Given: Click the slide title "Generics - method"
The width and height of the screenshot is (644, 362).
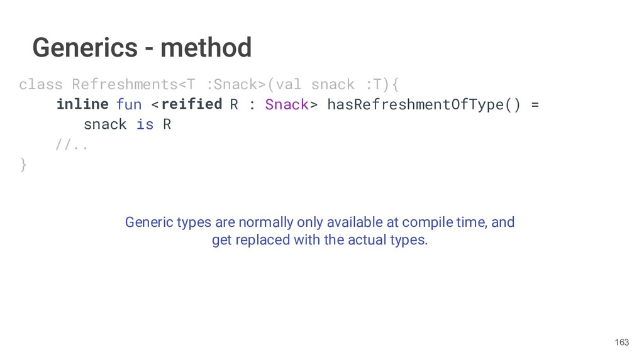Looking at the screenshot, I should [x=142, y=47].
